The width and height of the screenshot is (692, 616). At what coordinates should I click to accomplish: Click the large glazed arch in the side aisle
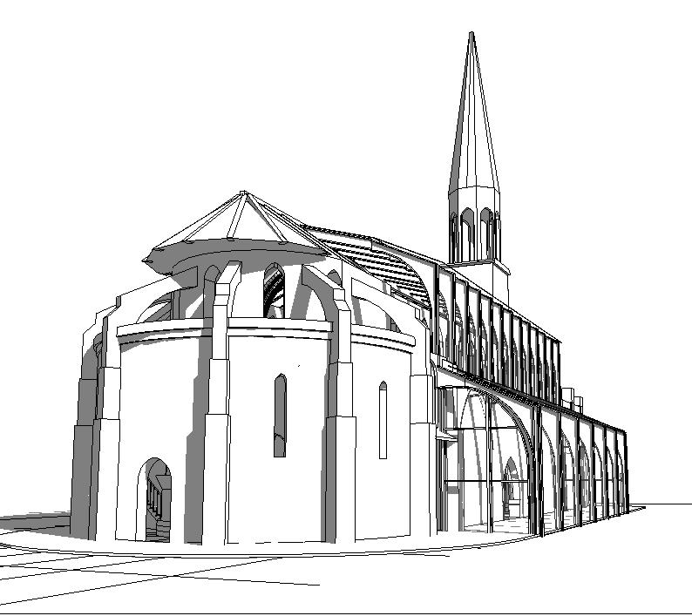(x=485, y=462)
